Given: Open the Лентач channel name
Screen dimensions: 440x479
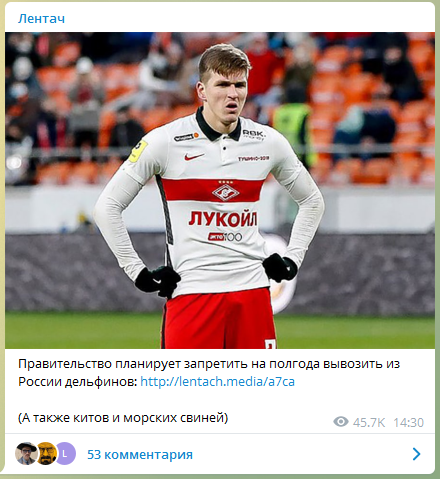Looking at the screenshot, I should 41,19.
